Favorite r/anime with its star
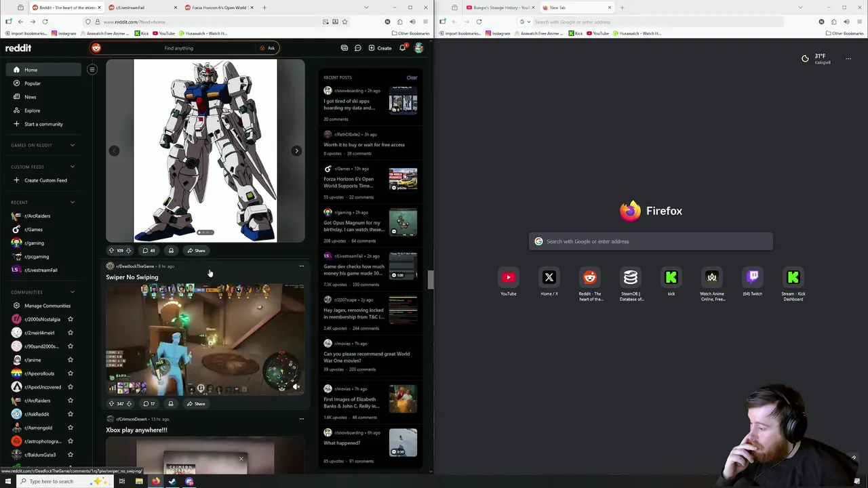This screenshot has width=868, height=488. 71,360
